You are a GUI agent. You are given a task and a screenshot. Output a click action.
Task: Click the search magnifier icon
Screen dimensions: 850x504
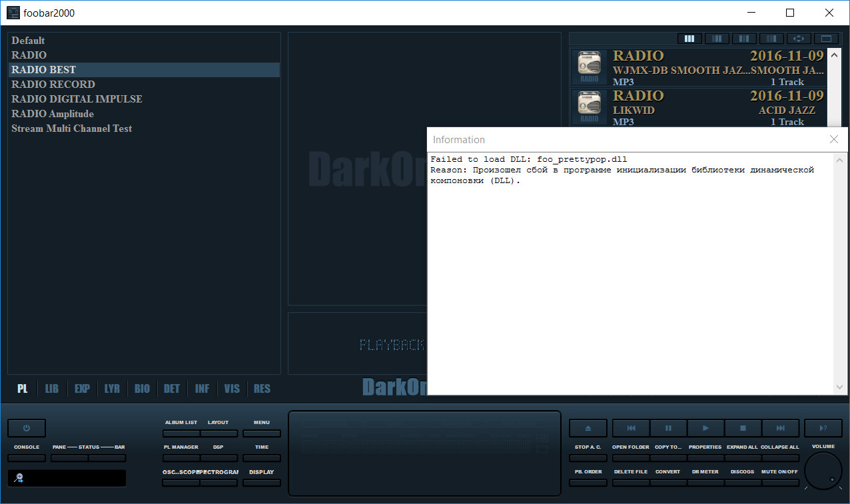[x=19, y=478]
